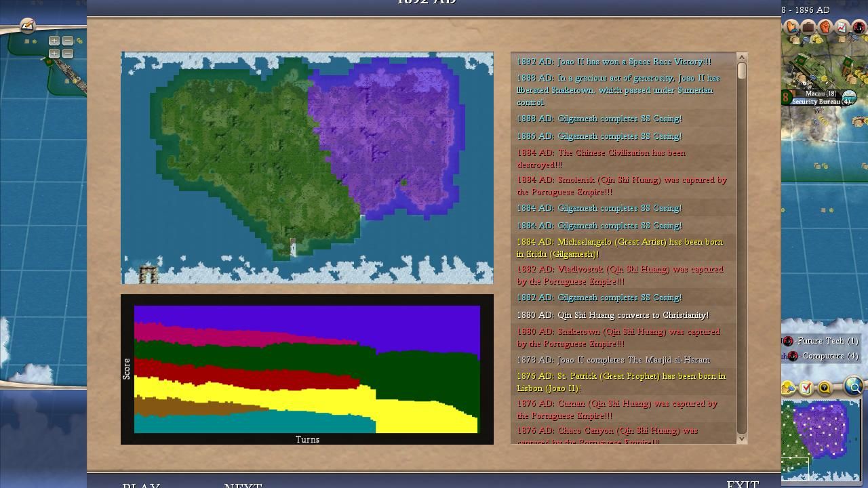This screenshot has height=488, width=868.
Task: Click the replay log scrollbar thumb
Action: coord(741,70)
